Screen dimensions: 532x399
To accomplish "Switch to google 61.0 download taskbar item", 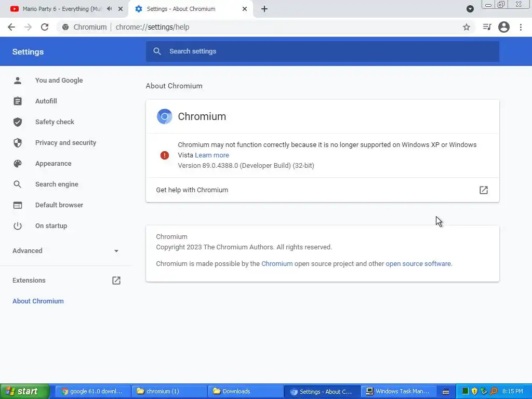I will (x=92, y=392).
